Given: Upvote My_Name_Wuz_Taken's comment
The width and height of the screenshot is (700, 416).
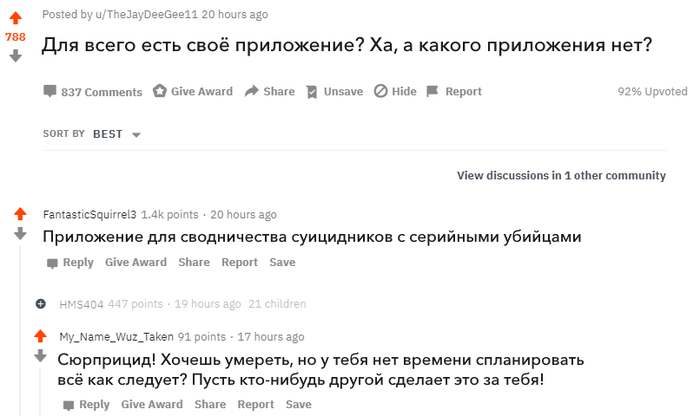Looking at the screenshot, I should click(x=40, y=336).
